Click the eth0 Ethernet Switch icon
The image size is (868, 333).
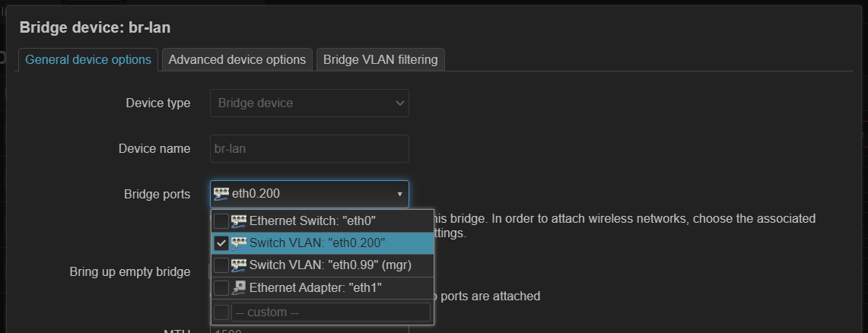click(x=239, y=221)
